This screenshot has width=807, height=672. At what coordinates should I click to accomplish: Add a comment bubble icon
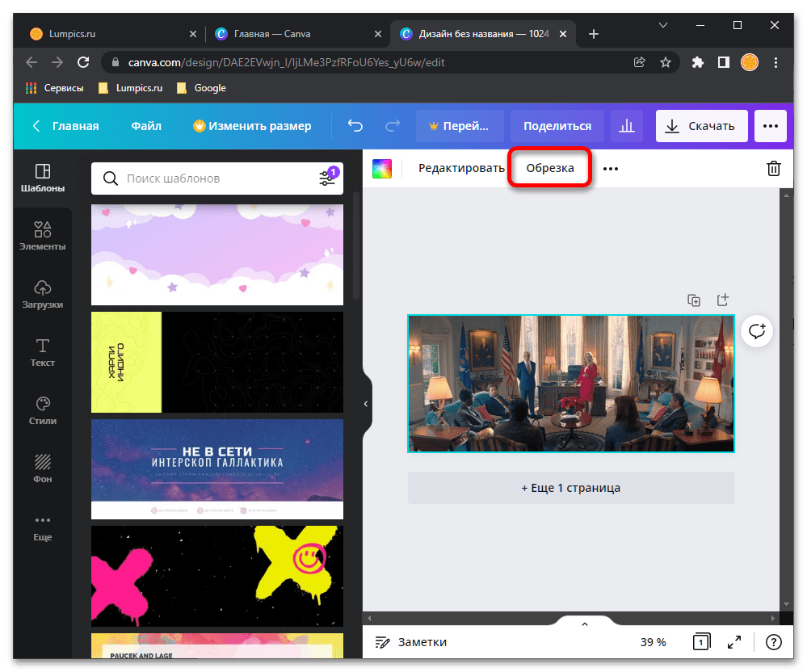point(757,331)
